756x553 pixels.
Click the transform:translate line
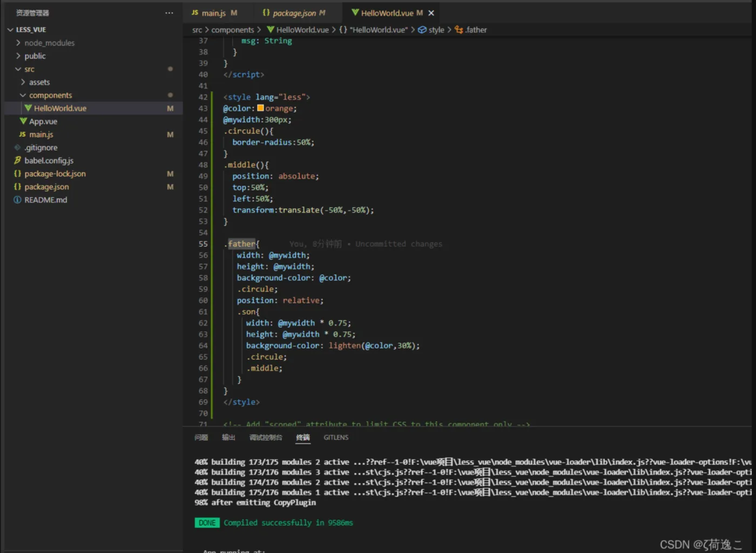[303, 210]
